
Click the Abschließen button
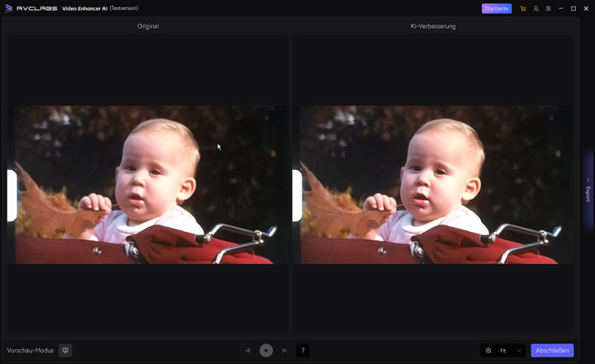(x=552, y=350)
